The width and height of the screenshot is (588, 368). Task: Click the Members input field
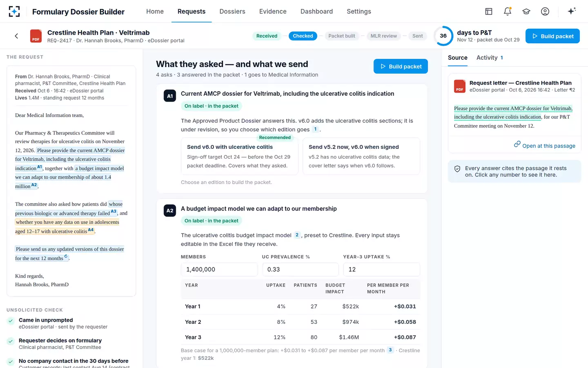(x=219, y=269)
